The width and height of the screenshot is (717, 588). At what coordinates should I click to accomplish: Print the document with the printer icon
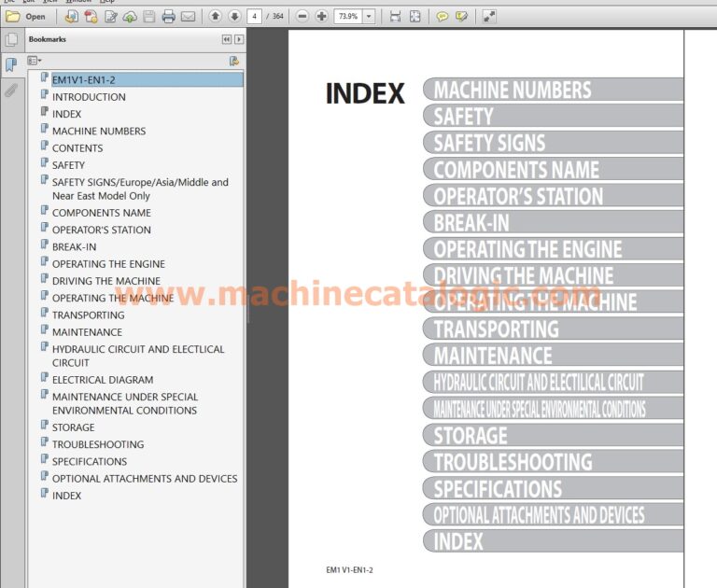click(168, 17)
